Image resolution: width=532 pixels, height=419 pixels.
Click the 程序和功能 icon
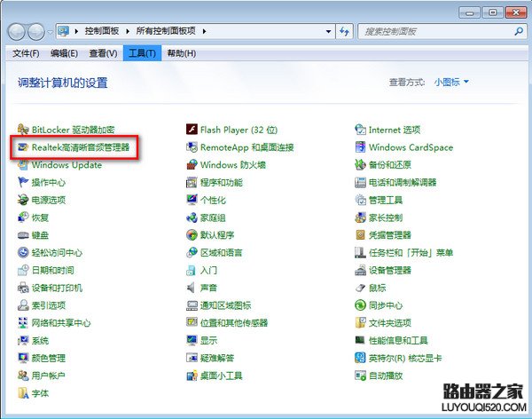tap(192, 183)
